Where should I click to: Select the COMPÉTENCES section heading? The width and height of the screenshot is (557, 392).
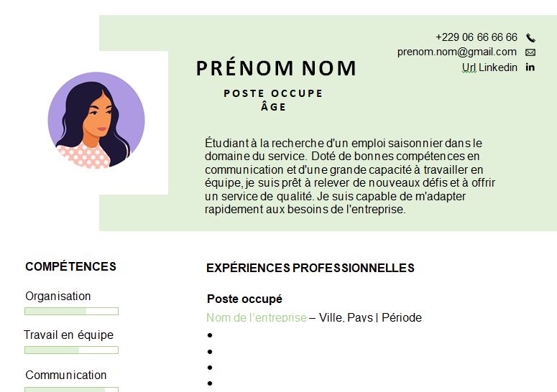[70, 266]
